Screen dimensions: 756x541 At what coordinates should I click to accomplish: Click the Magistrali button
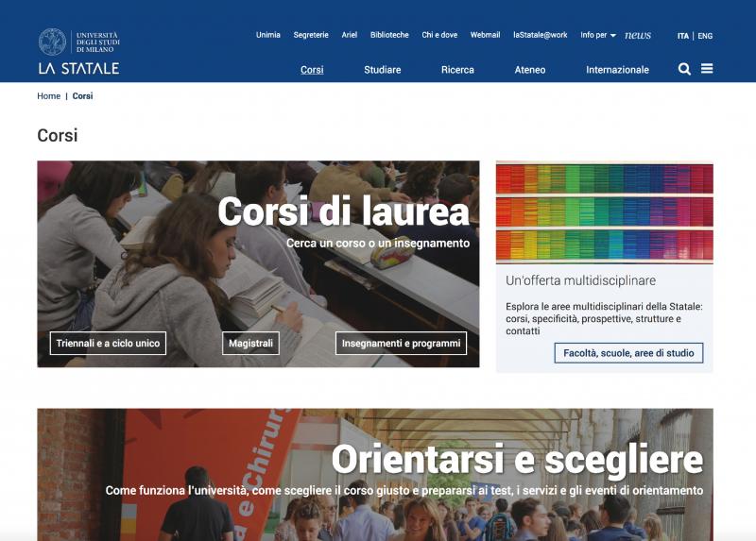coord(250,343)
